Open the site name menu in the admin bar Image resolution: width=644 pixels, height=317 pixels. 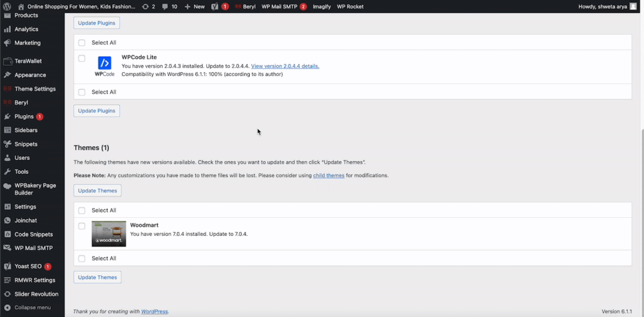tap(77, 6)
